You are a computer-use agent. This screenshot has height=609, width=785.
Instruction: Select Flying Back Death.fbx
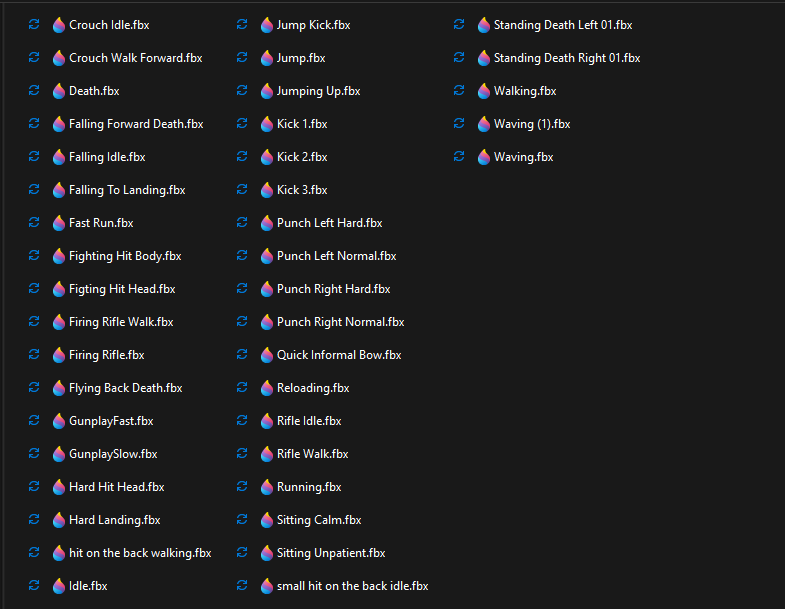pos(125,388)
